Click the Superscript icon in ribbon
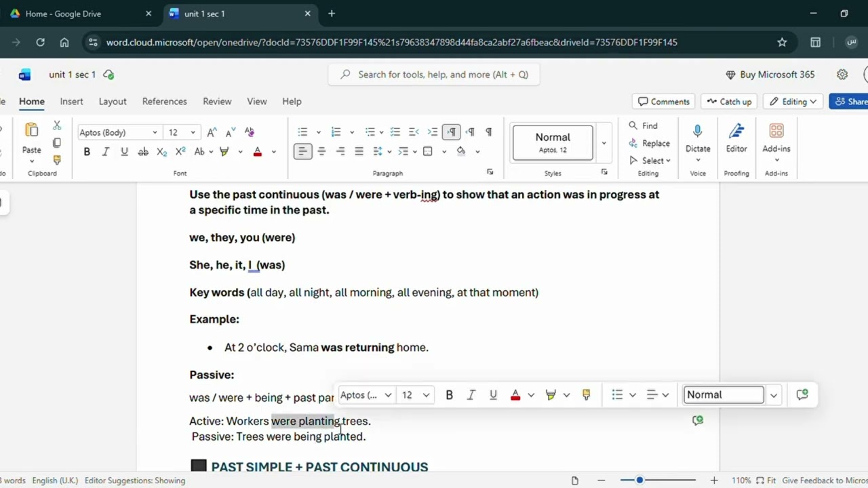Viewport: 868px width, 488px height. (180, 152)
